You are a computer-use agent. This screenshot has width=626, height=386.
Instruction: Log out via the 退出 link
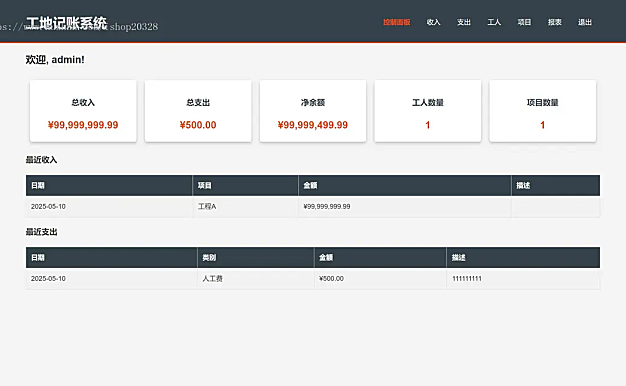click(585, 22)
